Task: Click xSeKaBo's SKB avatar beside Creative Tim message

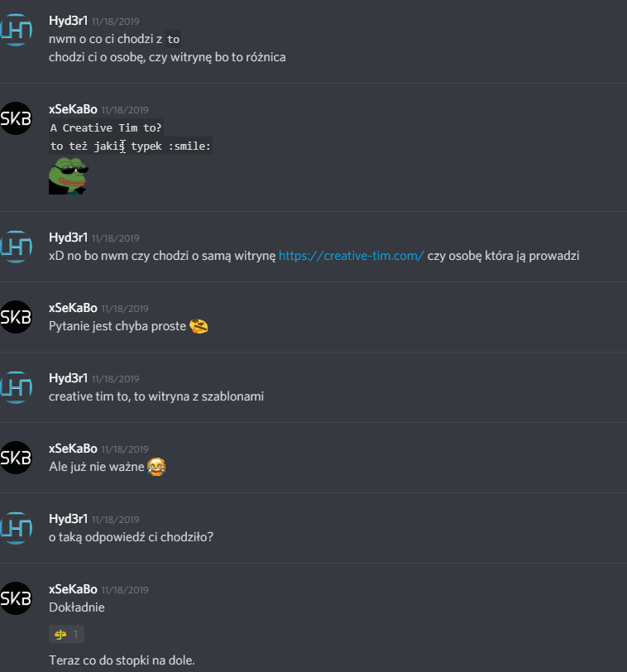Action: pos(16,118)
